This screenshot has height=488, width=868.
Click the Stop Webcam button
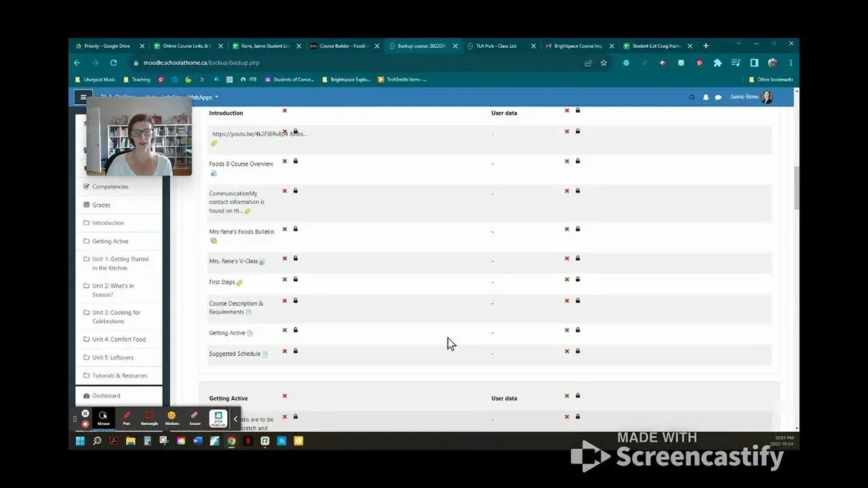(218, 419)
